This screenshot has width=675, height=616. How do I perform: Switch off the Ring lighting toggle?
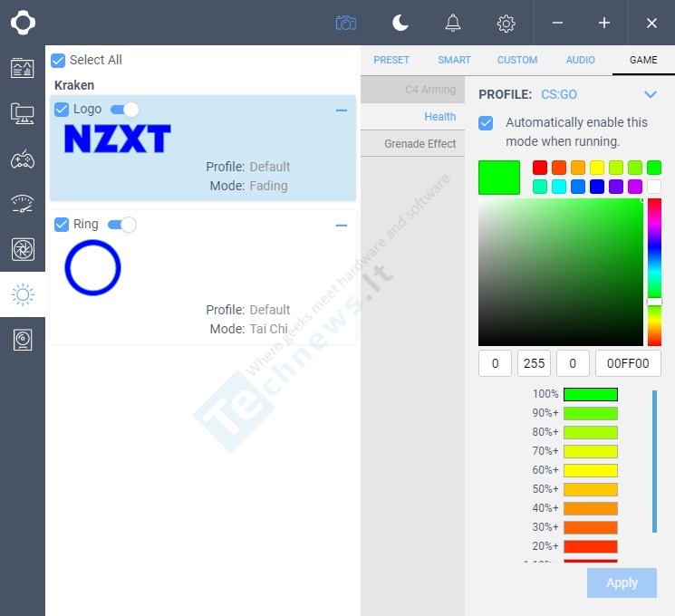[122, 225]
